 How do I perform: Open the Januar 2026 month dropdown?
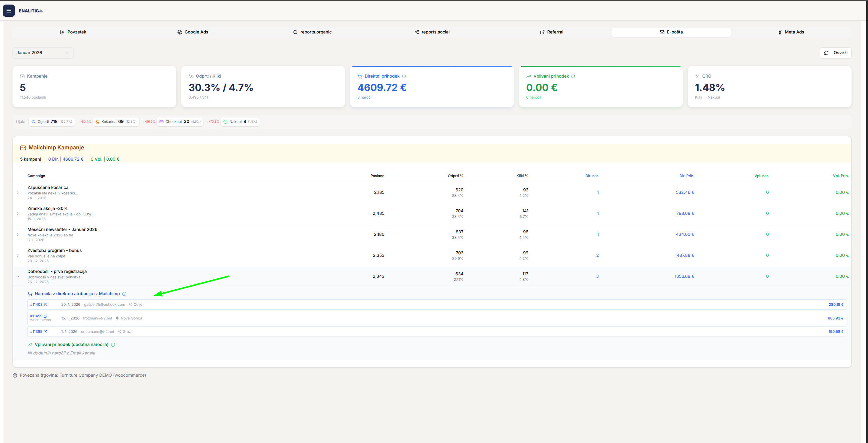tap(43, 53)
